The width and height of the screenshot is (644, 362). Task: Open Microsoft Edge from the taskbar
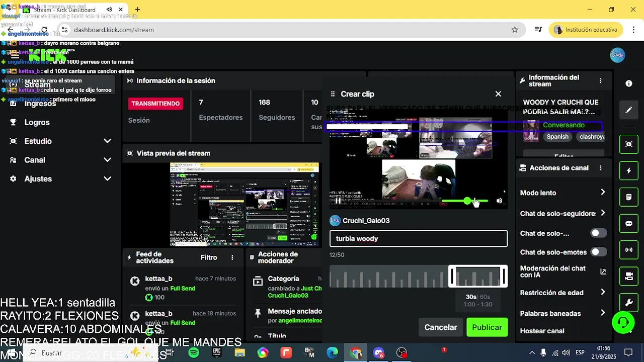(x=333, y=353)
